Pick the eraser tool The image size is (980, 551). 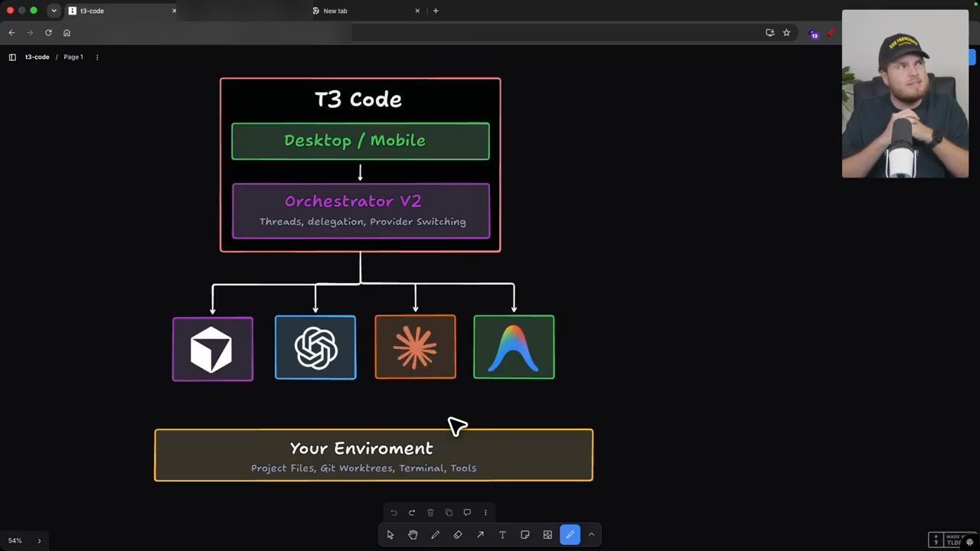458,535
